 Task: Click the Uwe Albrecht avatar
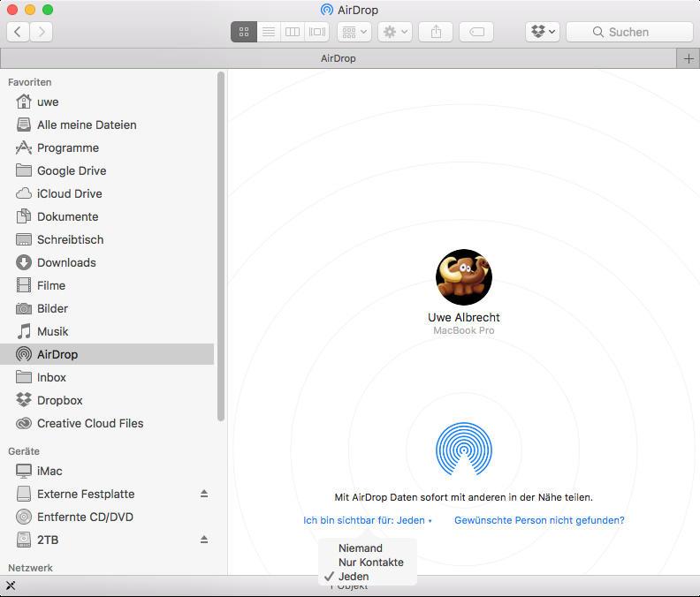click(464, 277)
